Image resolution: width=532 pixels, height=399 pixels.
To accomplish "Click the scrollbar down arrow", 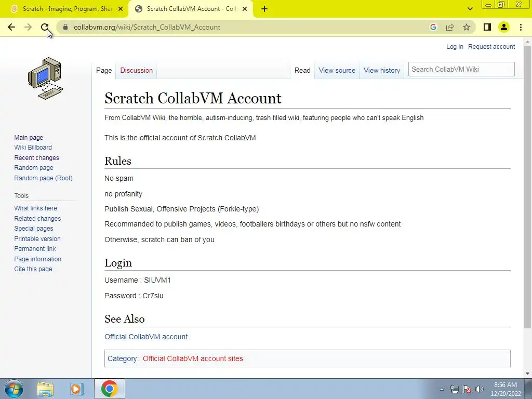I will point(527,374).
